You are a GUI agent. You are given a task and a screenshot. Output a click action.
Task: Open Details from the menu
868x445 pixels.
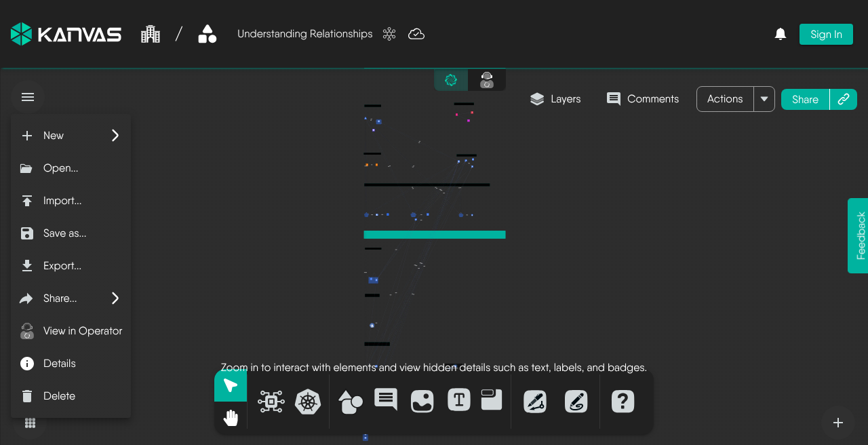point(71,364)
